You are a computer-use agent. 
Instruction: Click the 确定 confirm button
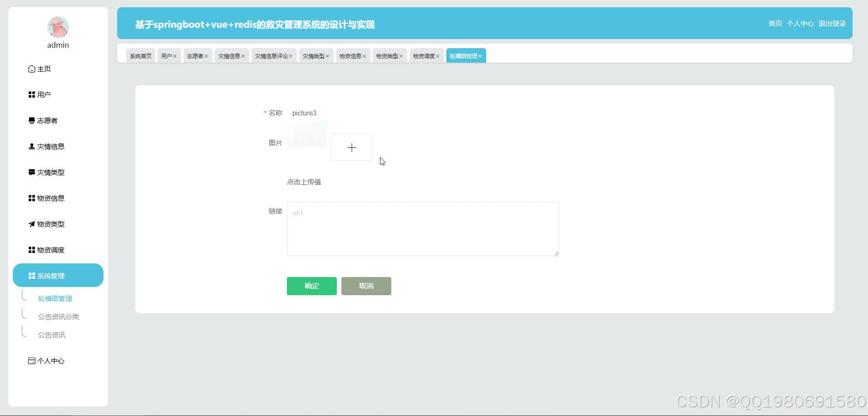pyautogui.click(x=311, y=286)
